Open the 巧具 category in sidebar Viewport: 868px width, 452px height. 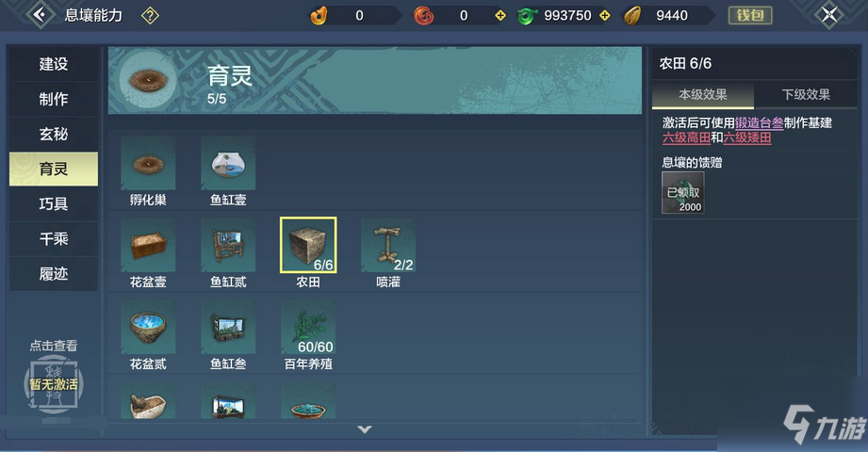54,203
